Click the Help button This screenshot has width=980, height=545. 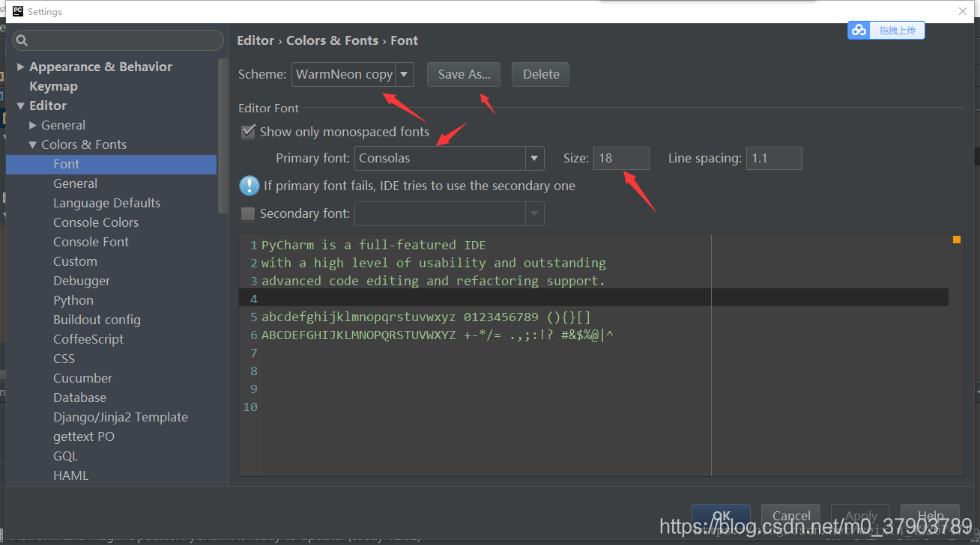[931, 516]
